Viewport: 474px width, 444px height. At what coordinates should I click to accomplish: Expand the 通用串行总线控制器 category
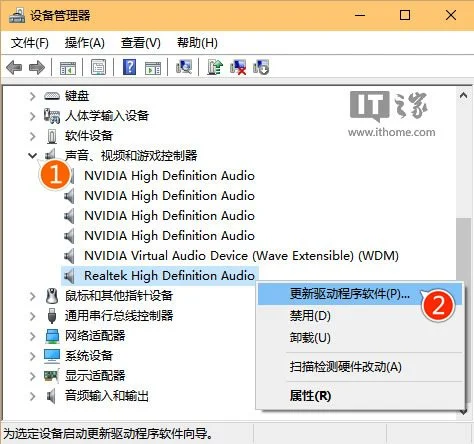(x=32, y=316)
